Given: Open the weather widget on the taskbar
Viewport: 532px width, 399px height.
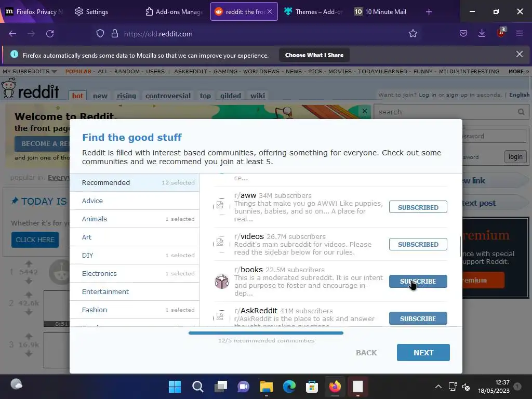Looking at the screenshot, I should click(16, 384).
